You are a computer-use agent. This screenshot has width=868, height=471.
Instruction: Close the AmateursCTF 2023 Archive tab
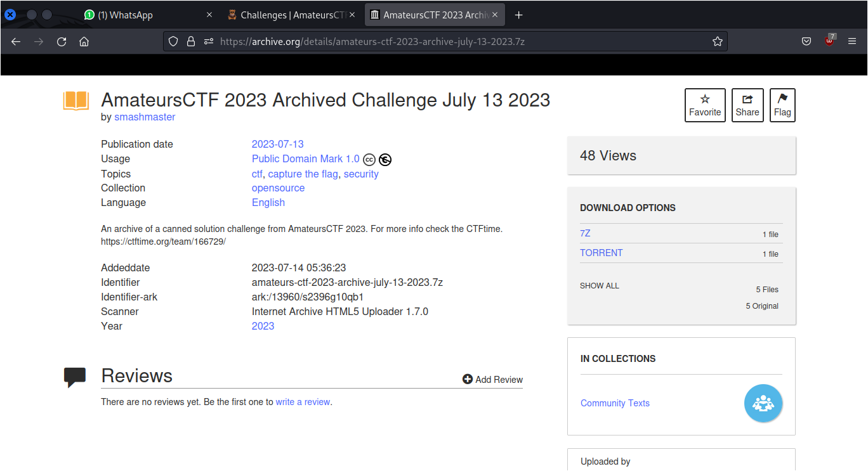point(496,15)
